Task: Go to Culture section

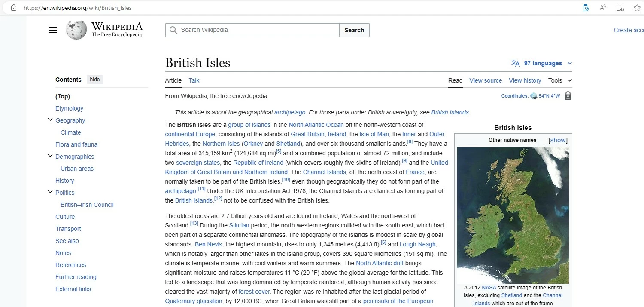Action: (65, 217)
